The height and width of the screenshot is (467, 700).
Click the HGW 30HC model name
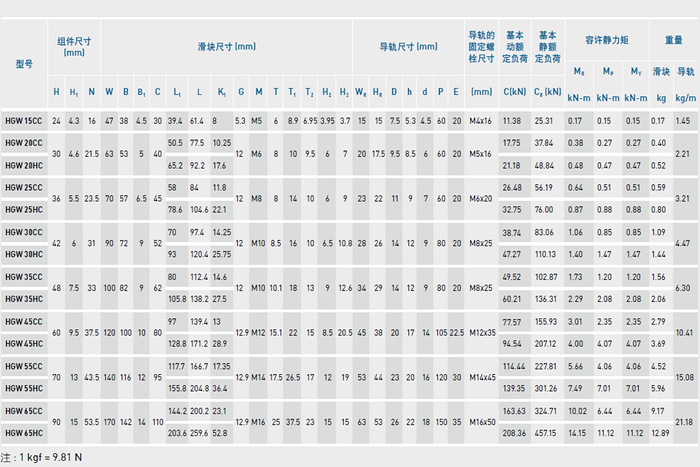tap(24, 254)
